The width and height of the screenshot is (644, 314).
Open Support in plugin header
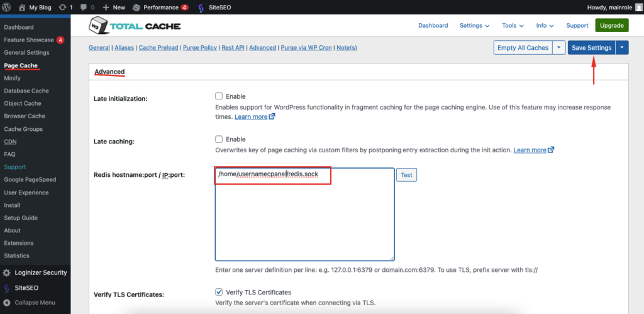[x=577, y=25]
